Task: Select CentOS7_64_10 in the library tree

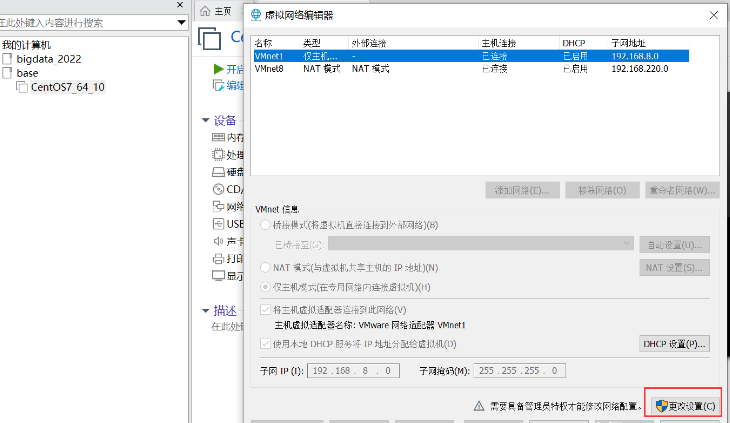Action: coord(68,87)
